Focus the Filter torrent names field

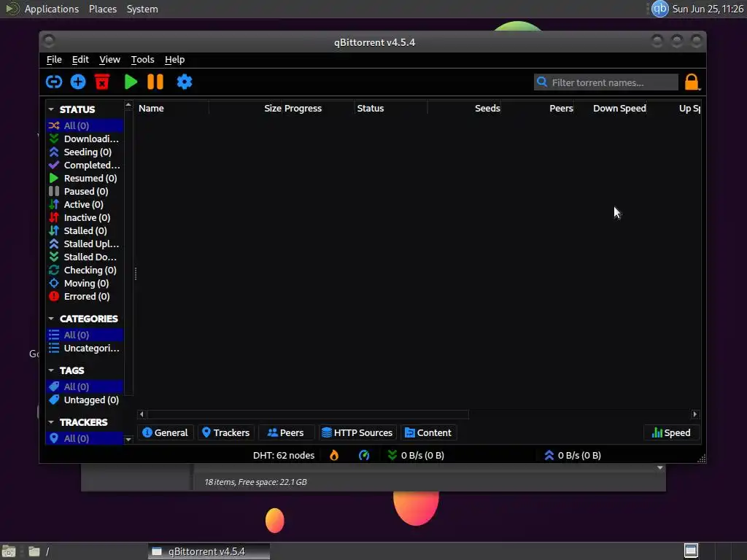coord(605,82)
